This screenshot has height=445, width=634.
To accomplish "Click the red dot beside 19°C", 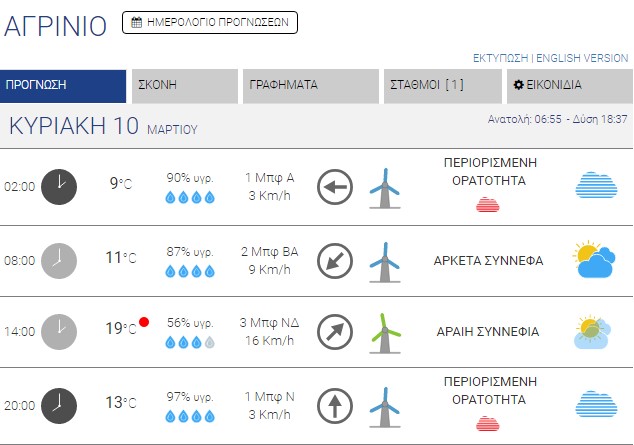I will [144, 322].
